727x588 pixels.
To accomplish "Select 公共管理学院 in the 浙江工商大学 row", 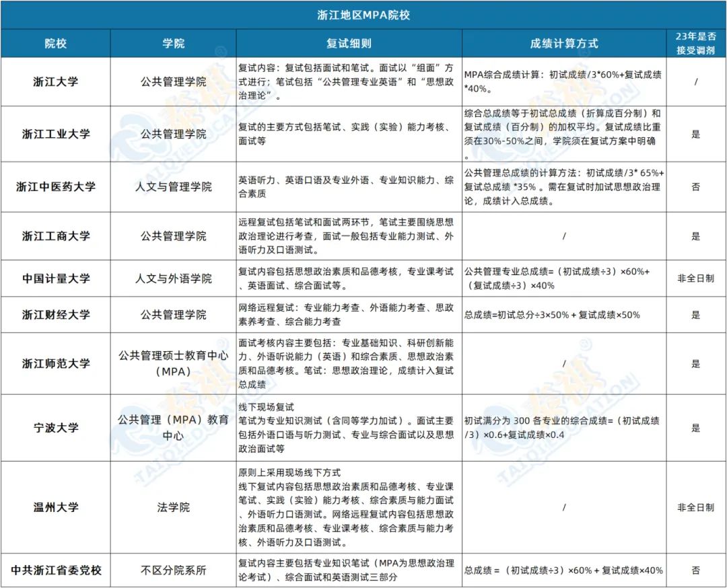I will pos(174,236).
